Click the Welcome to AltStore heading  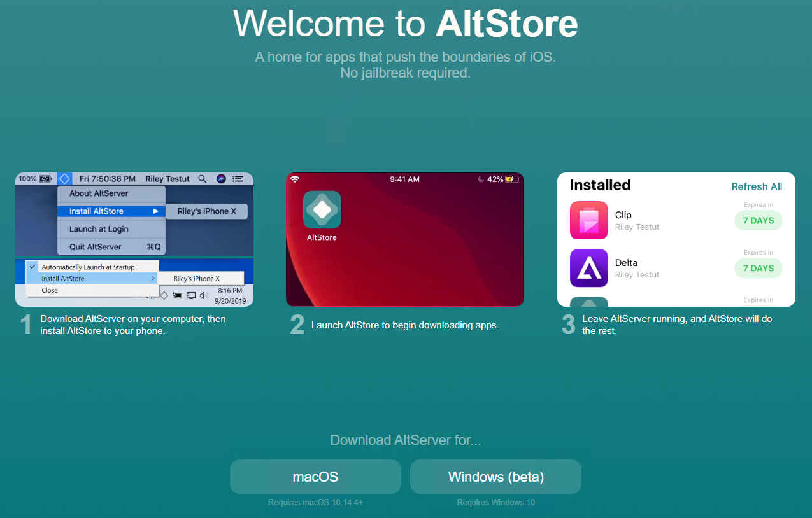tap(406, 24)
